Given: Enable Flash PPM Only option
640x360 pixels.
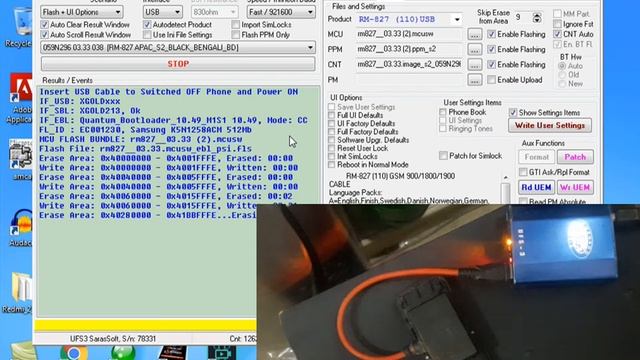Looking at the screenshot, I should [236, 35].
